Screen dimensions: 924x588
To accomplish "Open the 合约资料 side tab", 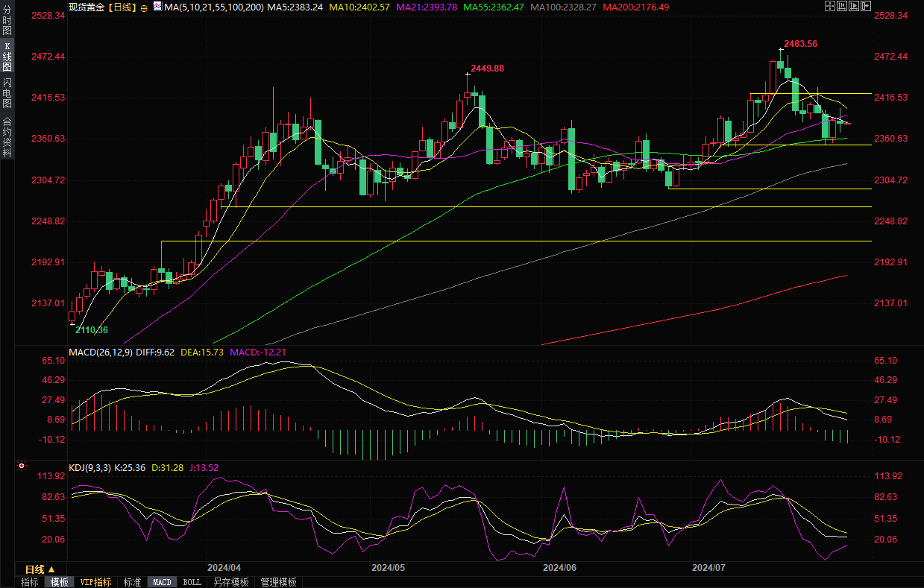I will tap(7, 136).
